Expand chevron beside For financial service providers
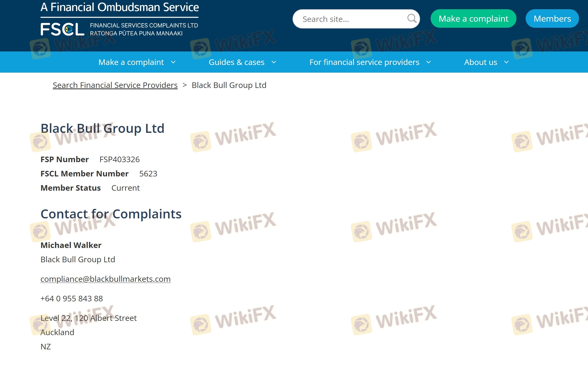The image size is (588, 389). point(429,62)
